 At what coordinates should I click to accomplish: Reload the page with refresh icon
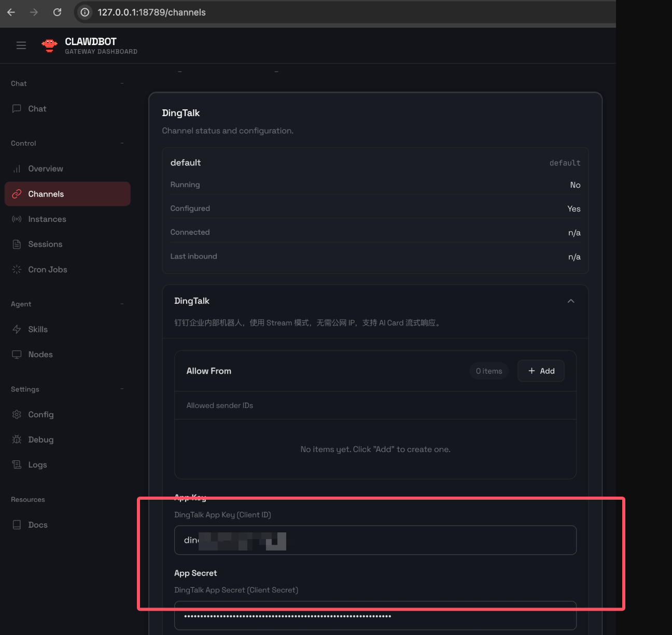(x=57, y=12)
